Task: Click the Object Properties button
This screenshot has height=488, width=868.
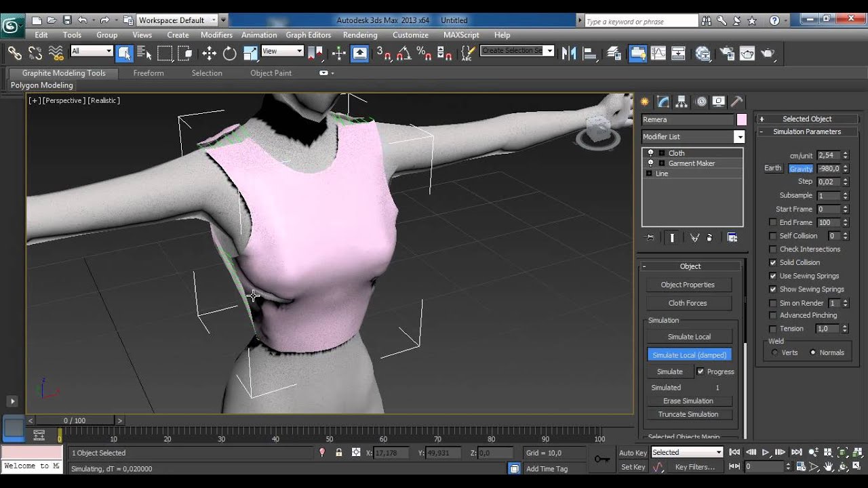Action: tap(688, 285)
